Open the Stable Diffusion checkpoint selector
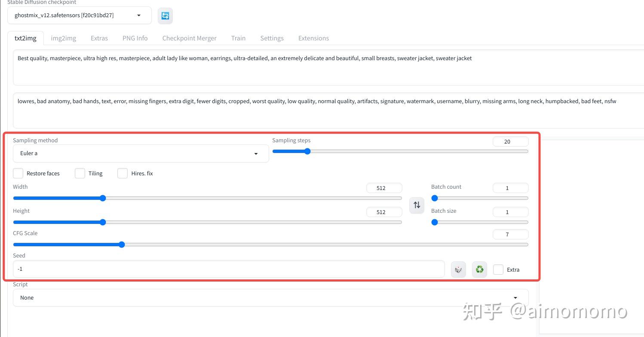Image resolution: width=644 pixels, height=337 pixels. [79, 15]
